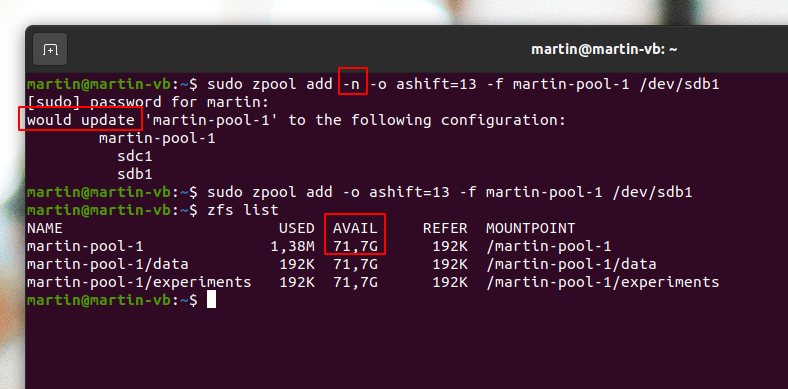The image size is (788, 389).
Task: Click the AVAIL column header
Action: (x=355, y=228)
